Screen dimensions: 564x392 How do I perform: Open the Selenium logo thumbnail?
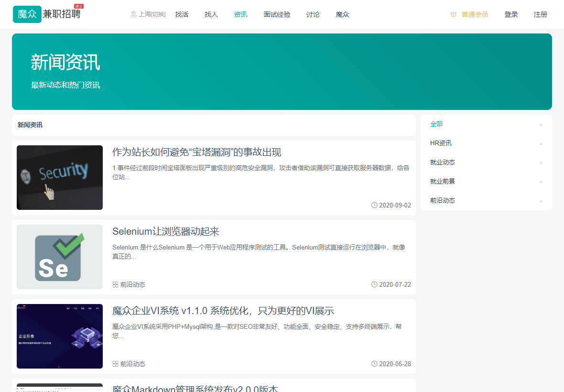click(60, 257)
